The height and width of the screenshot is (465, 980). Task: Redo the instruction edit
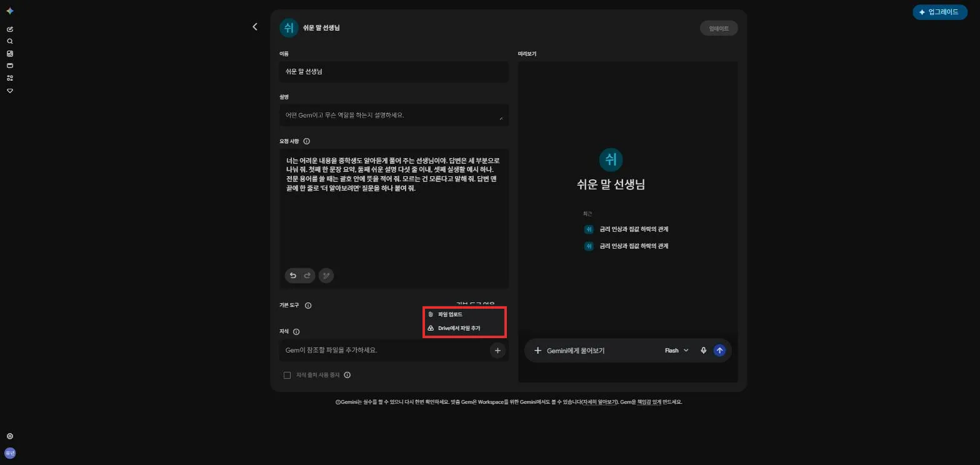coord(307,276)
